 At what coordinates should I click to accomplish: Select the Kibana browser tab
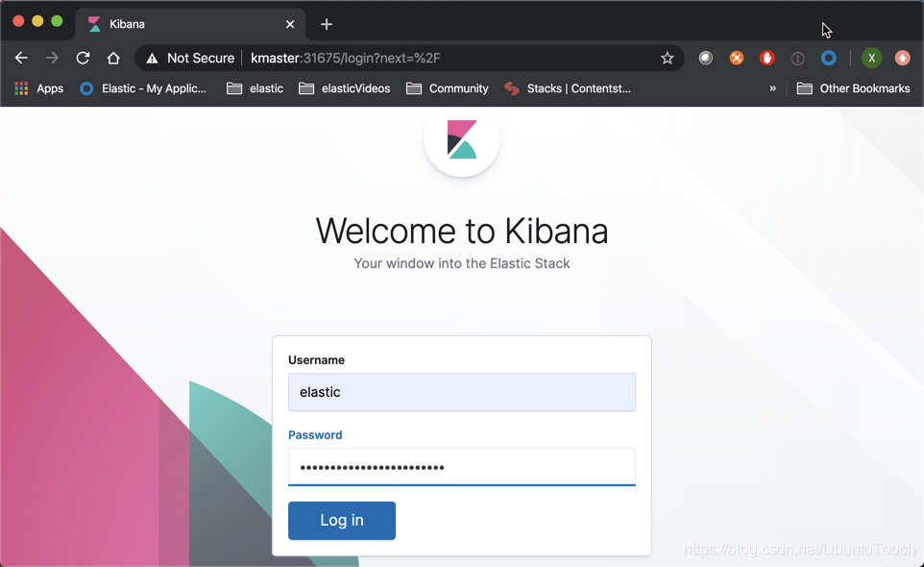coord(190,24)
